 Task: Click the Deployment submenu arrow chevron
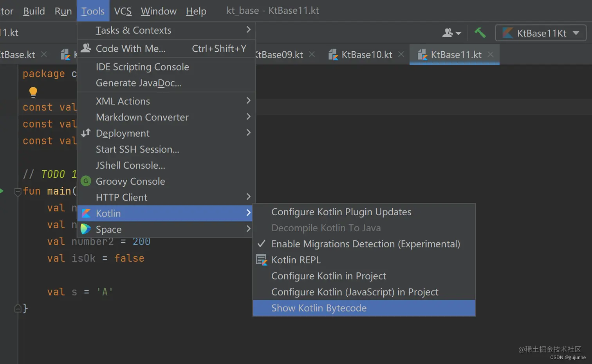pos(248,132)
